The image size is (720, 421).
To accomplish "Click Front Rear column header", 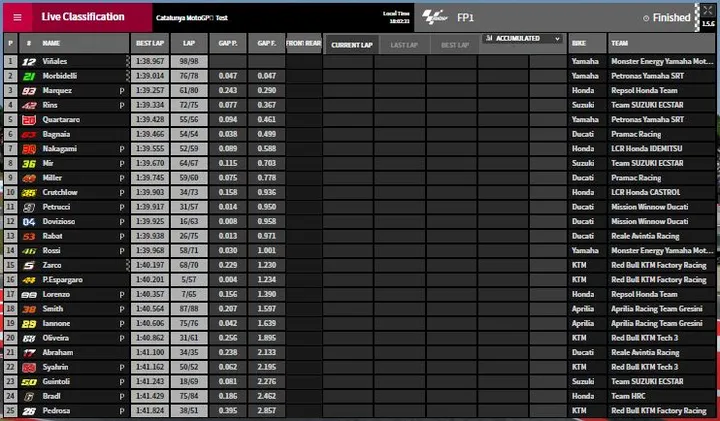I will [304, 43].
